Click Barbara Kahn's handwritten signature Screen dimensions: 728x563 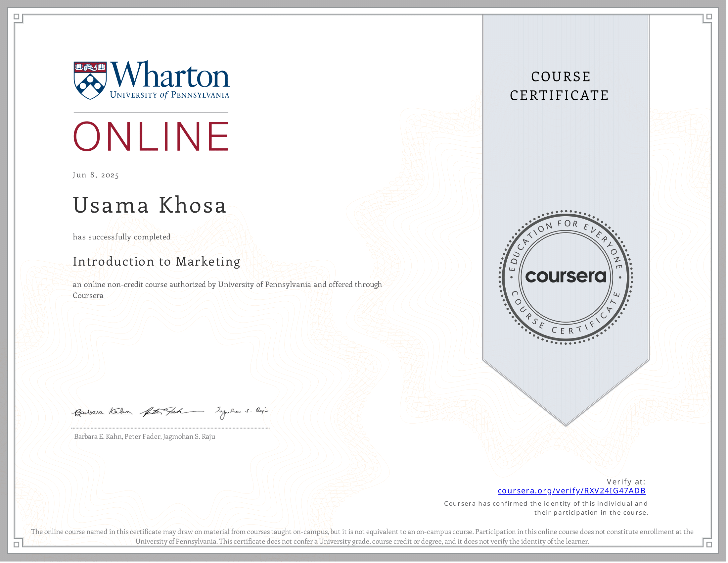click(102, 413)
